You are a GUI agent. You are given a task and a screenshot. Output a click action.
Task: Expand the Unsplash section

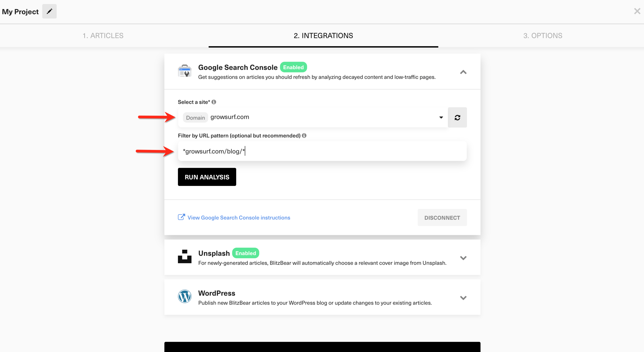point(463,258)
